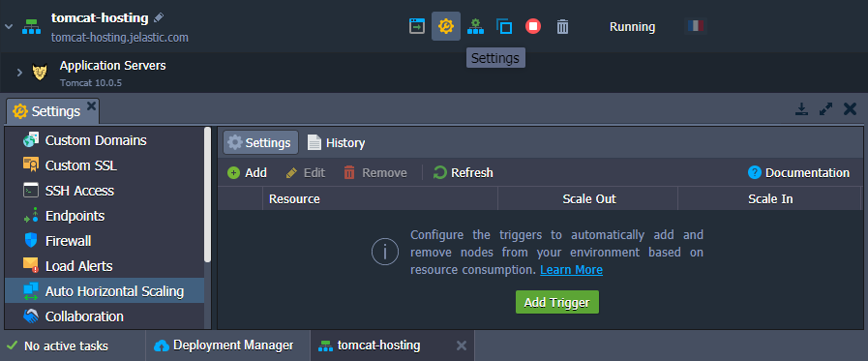Expand Application Servers layer
The image size is (868, 361).
tap(20, 73)
